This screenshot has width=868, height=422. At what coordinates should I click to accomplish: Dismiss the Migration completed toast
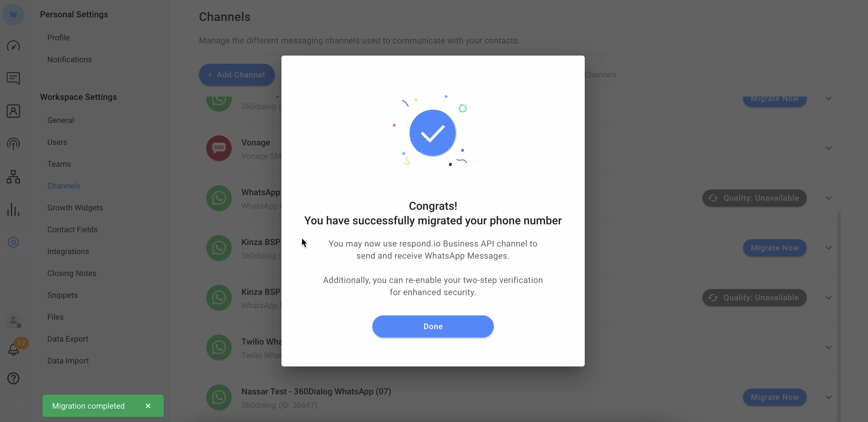pyautogui.click(x=148, y=406)
